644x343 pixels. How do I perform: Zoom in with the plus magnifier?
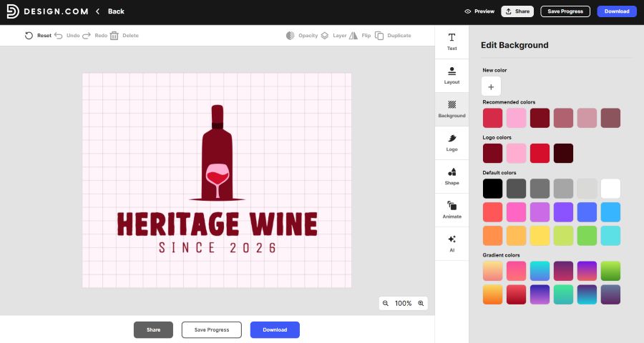coord(421,303)
